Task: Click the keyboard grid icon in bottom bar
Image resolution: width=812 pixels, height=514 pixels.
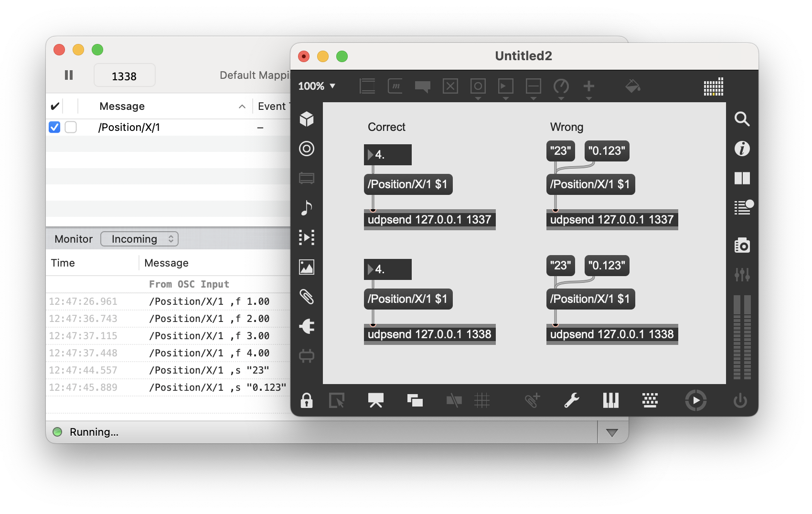Action: pos(650,400)
